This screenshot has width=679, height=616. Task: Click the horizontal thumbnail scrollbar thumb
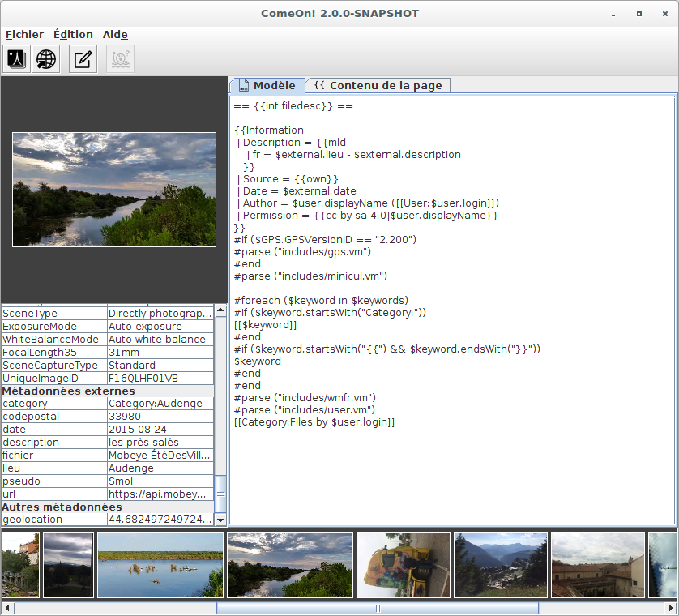[377, 608]
